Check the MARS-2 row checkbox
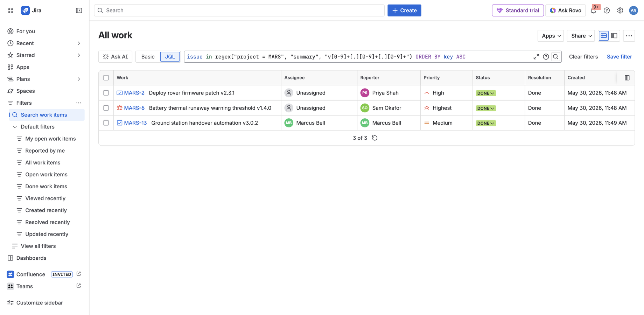644x315 pixels. click(x=106, y=93)
